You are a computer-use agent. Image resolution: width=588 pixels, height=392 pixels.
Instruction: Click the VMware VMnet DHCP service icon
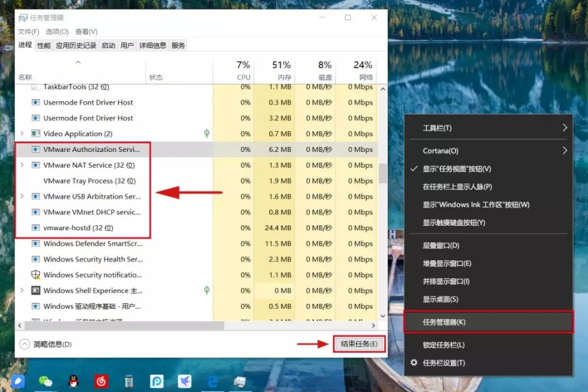(36, 212)
